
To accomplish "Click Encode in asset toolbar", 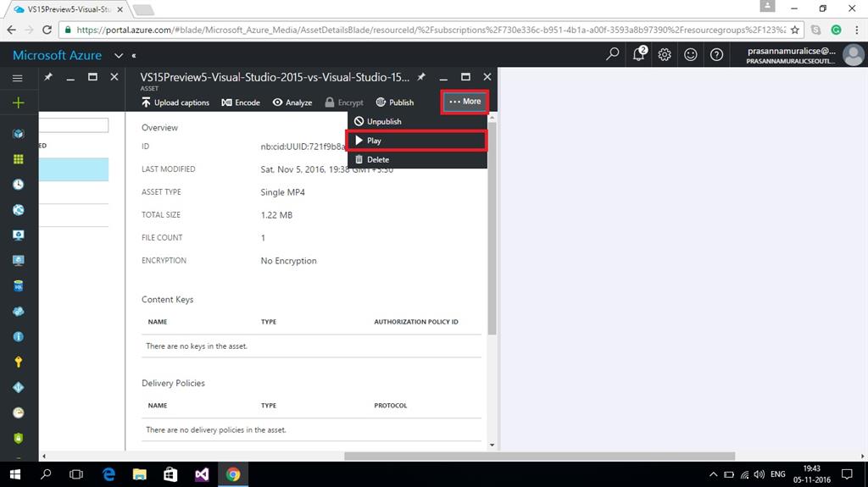I will [241, 102].
